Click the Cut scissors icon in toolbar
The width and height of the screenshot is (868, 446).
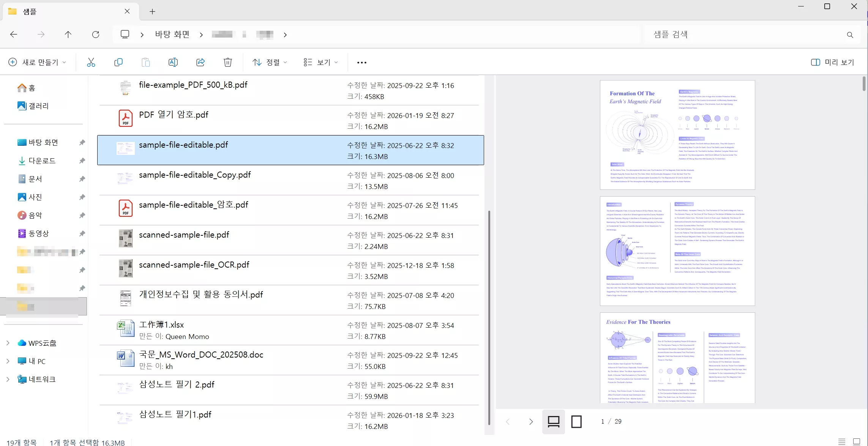pyautogui.click(x=91, y=62)
